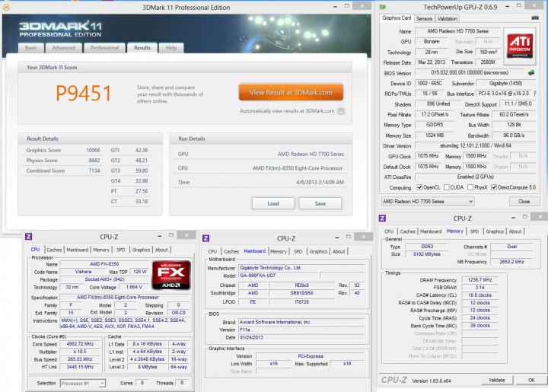Click the Save button in Run Details
This screenshot has width=548, height=392.
pos(320,203)
